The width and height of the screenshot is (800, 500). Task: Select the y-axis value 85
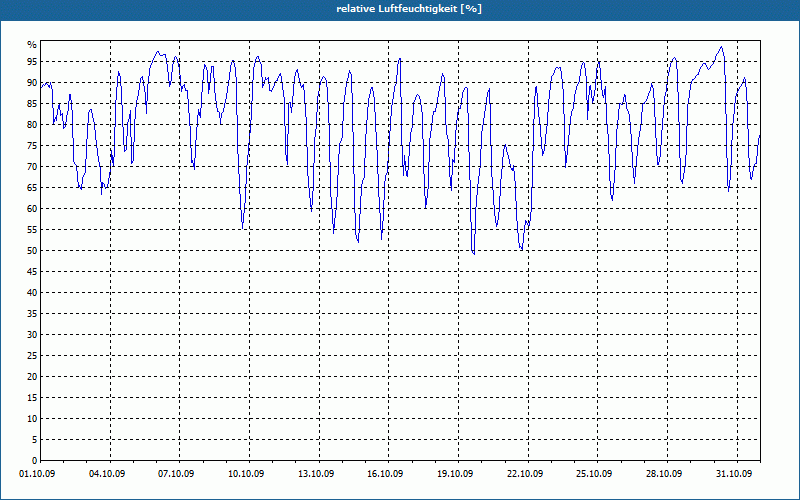(32, 104)
